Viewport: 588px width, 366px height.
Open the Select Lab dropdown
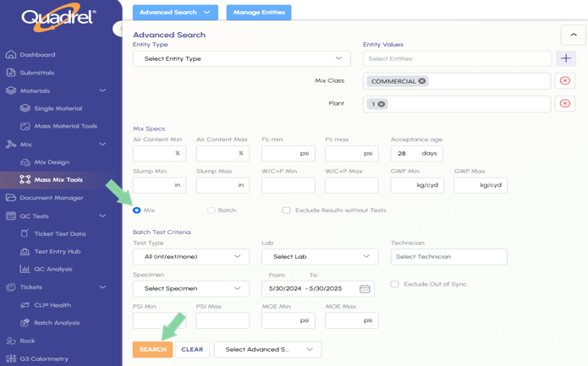click(x=320, y=256)
